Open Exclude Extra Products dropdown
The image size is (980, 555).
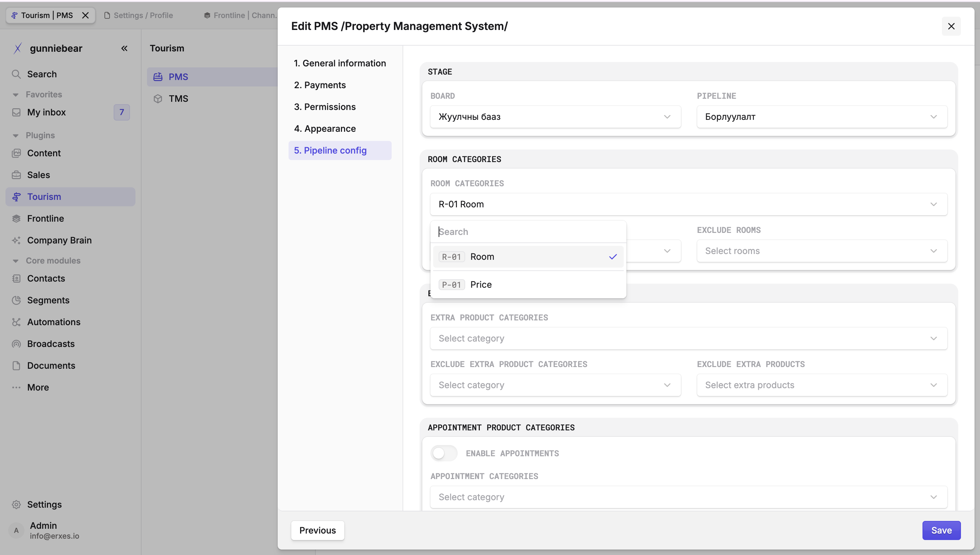(822, 385)
